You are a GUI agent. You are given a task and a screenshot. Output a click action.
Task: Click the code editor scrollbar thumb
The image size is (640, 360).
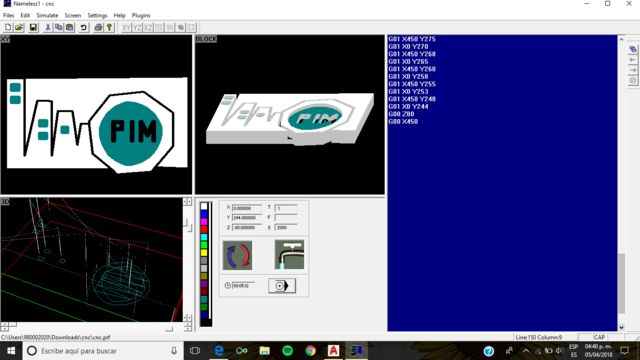621,283
